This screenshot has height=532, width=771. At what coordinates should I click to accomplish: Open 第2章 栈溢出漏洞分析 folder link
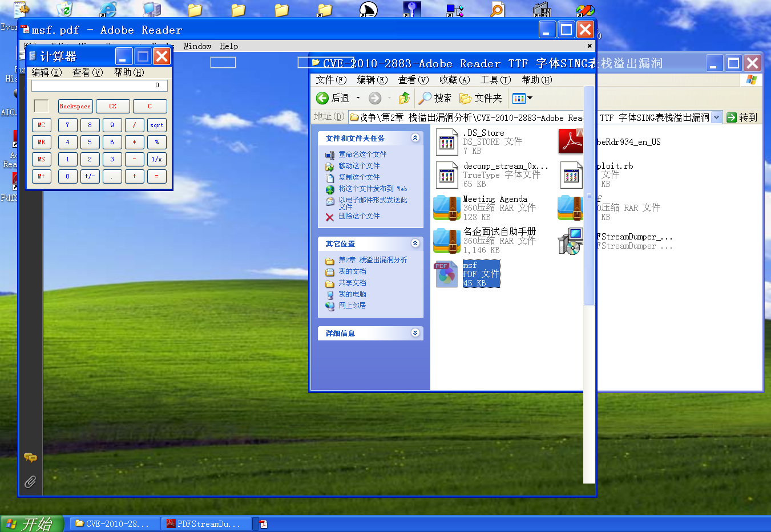pos(373,260)
